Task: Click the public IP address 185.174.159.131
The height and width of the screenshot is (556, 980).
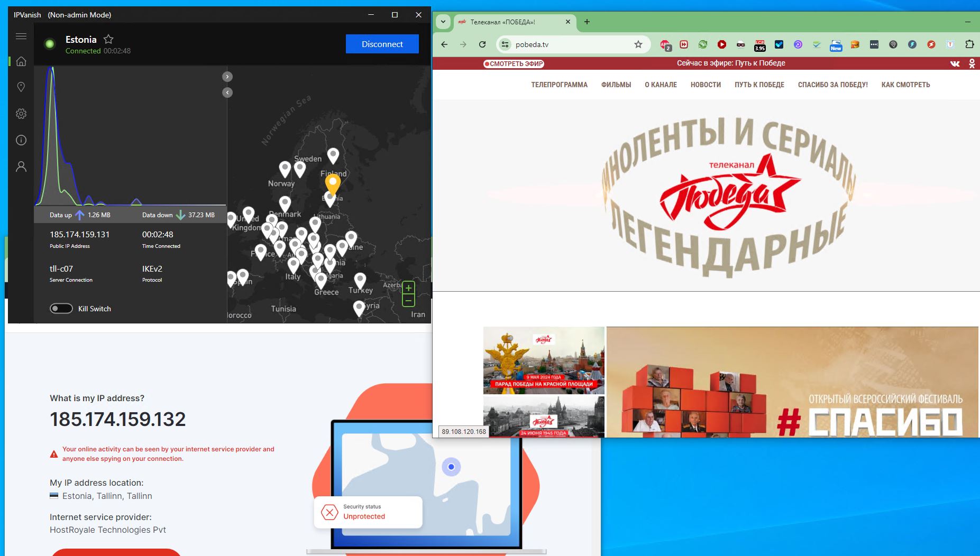Action: pos(80,234)
